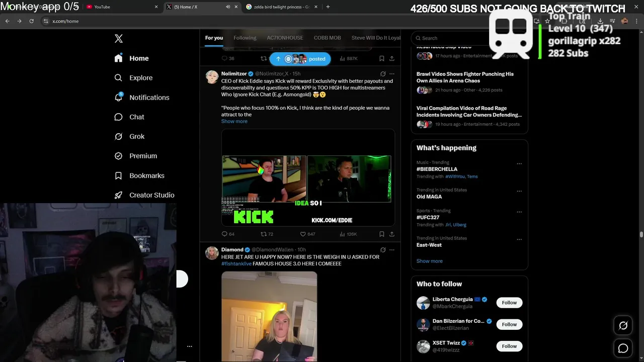Reply to the top post with 36 replies

click(x=228, y=58)
